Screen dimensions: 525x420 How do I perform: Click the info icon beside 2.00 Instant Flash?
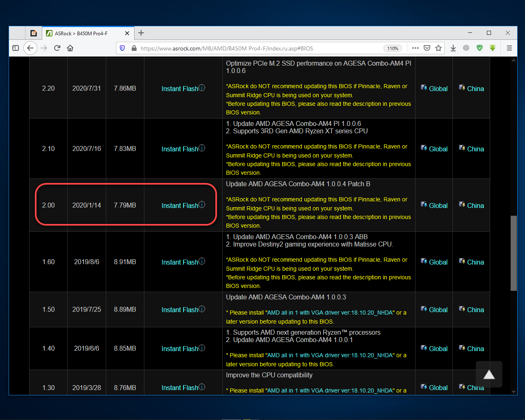202,205
